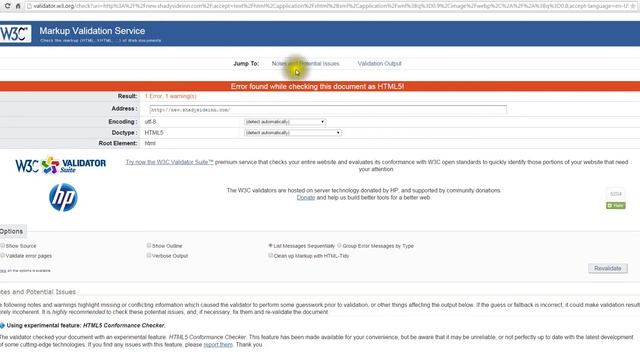
Task: Click the Address input field
Action: pos(328,109)
